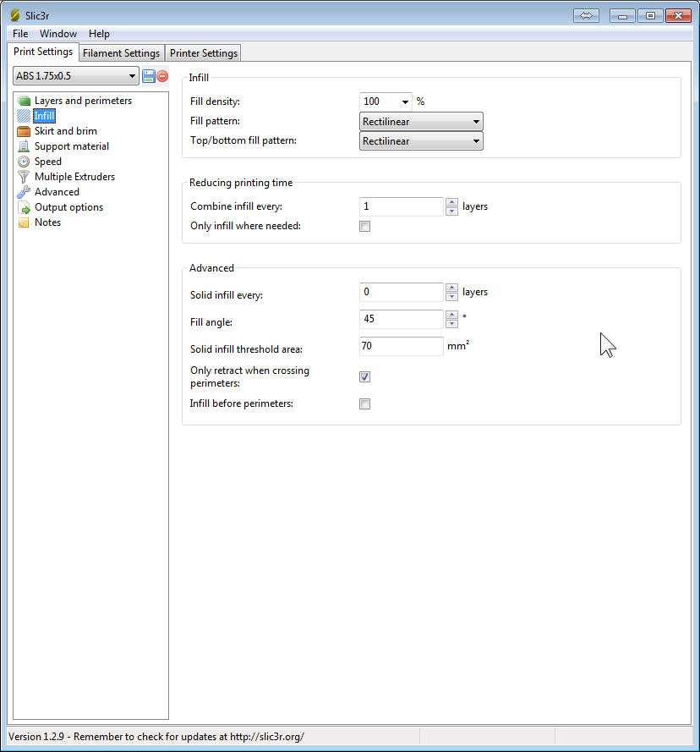Increase Solid infill every value
Screen dimensions: 700x752
pyautogui.click(x=451, y=288)
